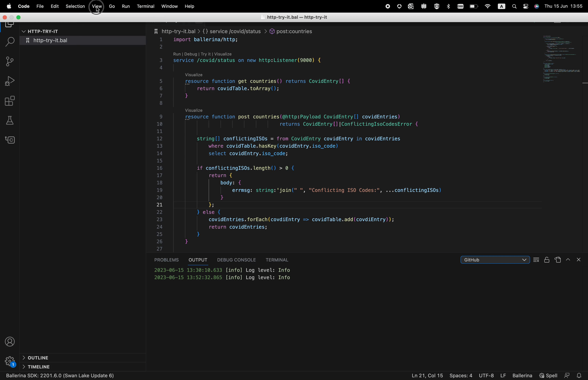The image size is (588, 380).
Task: Open the Explorer files view
Action: pyautogui.click(x=10, y=25)
